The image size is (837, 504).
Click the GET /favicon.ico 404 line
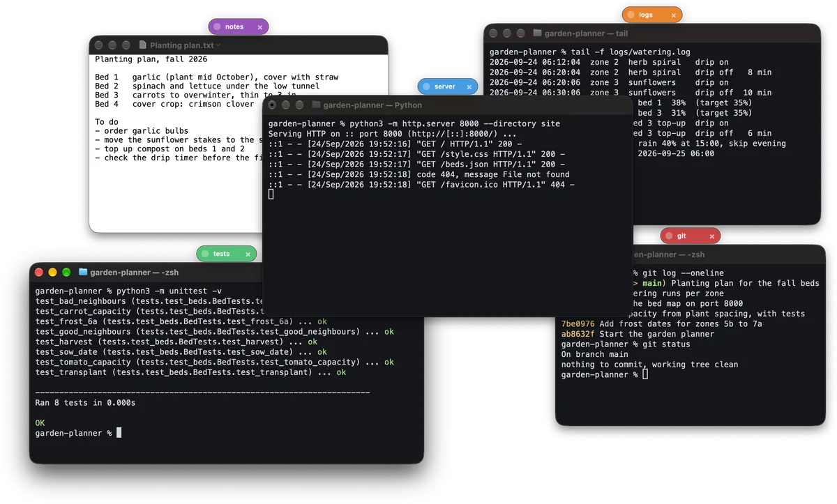pyautogui.click(x=421, y=185)
